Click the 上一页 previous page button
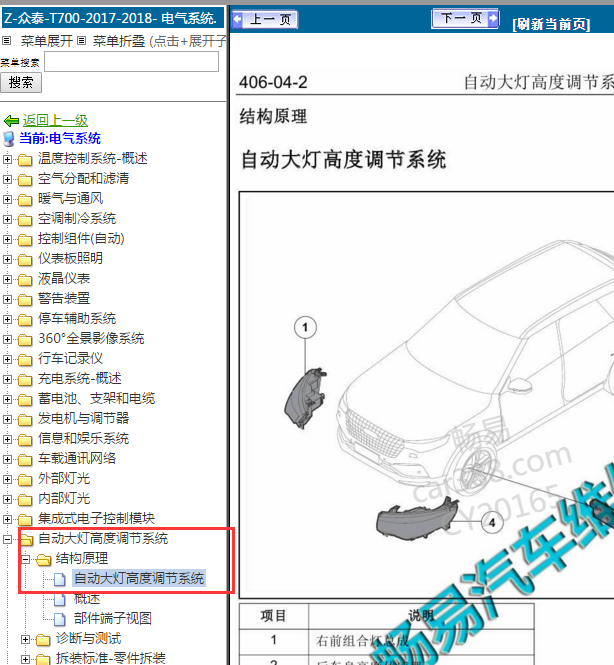The height and width of the screenshot is (665, 614). [265, 20]
